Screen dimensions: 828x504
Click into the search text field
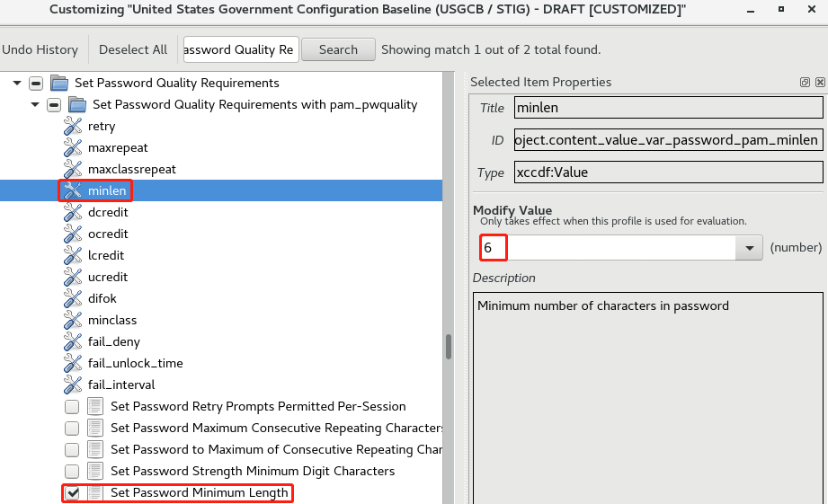pyautogui.click(x=240, y=50)
